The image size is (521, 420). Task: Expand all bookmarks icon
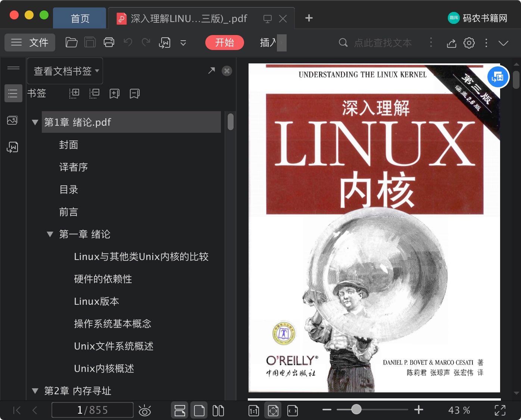pos(74,93)
